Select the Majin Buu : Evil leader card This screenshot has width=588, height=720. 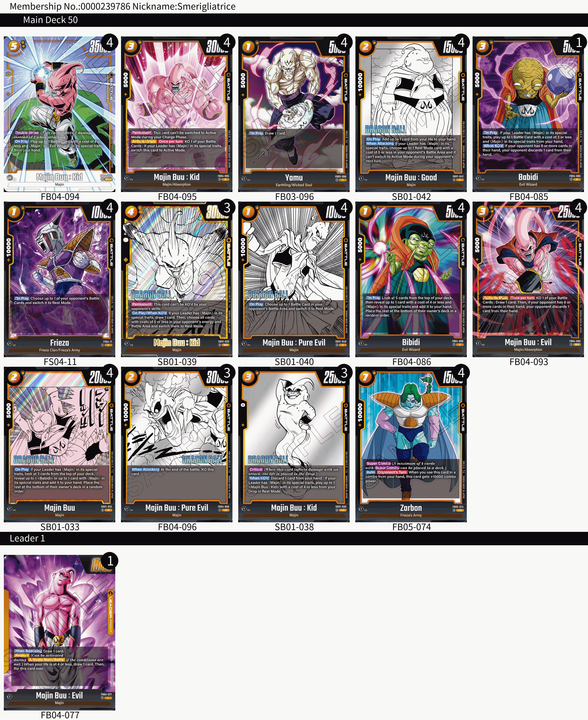coord(60,632)
